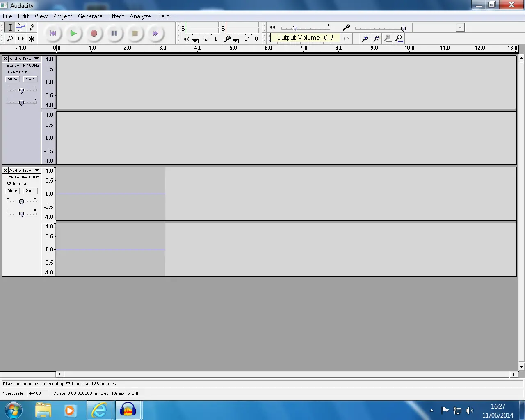Open the Help menu
The width and height of the screenshot is (525, 420).
163,16
